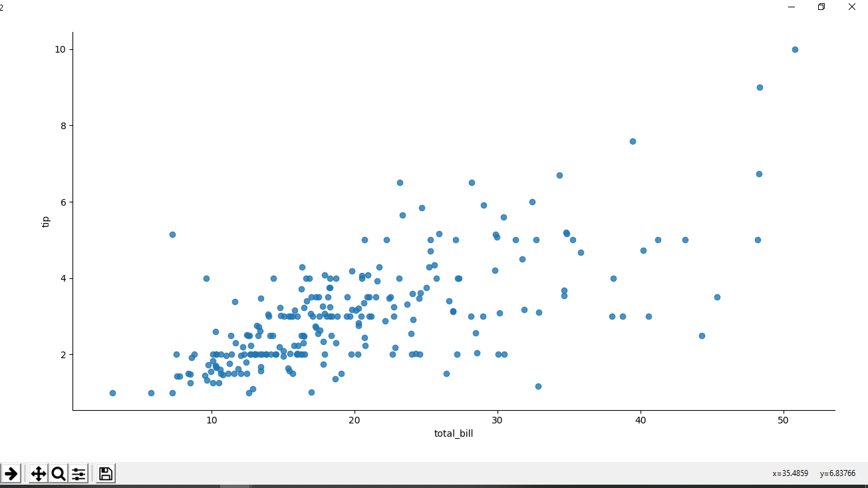
Task: Save the figure using the floppy disk icon
Action: 104,473
